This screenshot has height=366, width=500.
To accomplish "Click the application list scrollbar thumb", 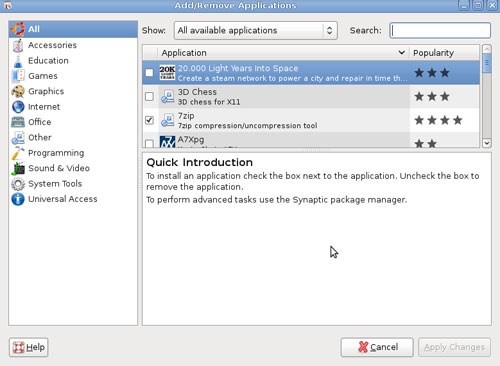I will tap(487, 63).
